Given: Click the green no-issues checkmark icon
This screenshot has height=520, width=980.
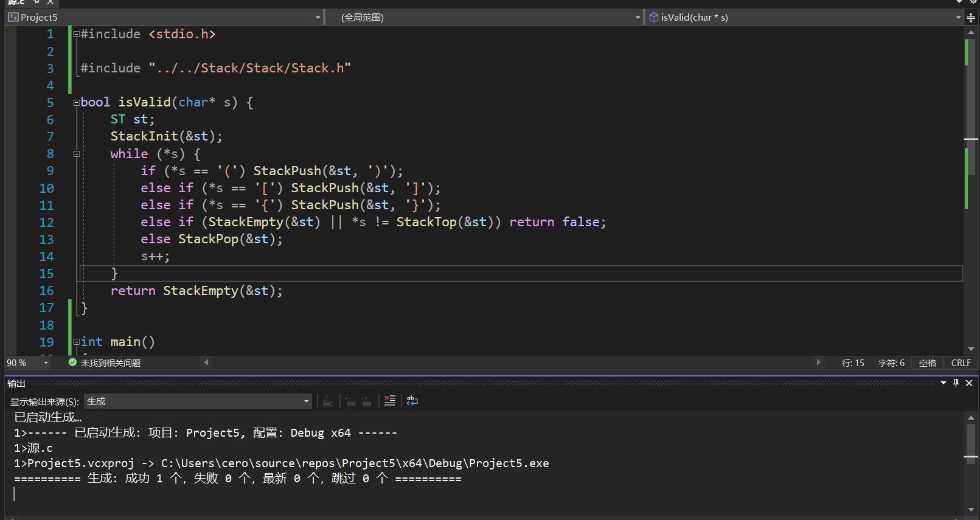Looking at the screenshot, I should pos(72,362).
